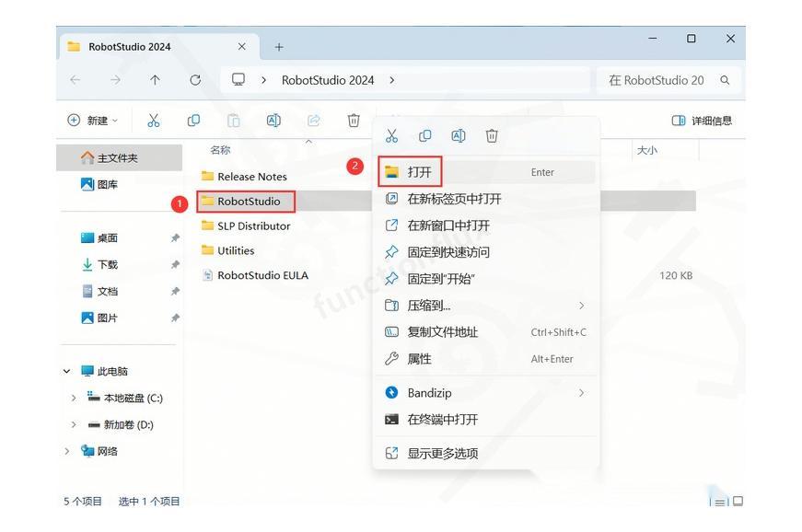802x532 pixels.
Task: Click the search magnifier icon
Action: [725, 80]
